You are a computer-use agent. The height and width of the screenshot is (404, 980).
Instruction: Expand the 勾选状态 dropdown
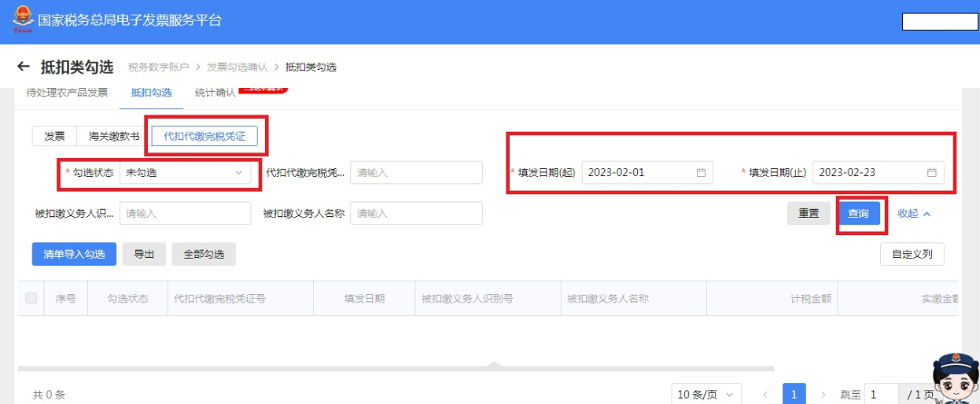pos(185,172)
